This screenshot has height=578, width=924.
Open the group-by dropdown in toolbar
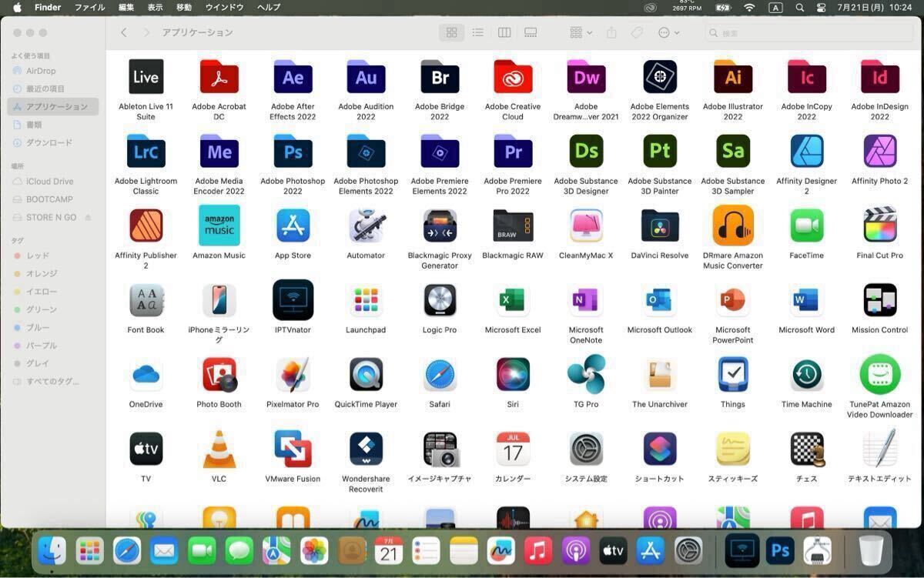click(581, 32)
